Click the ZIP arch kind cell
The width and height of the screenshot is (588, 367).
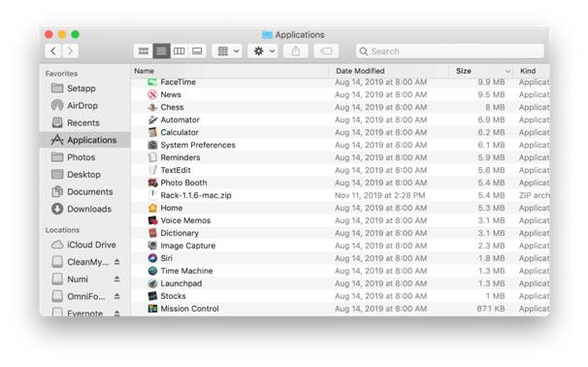[x=534, y=195]
